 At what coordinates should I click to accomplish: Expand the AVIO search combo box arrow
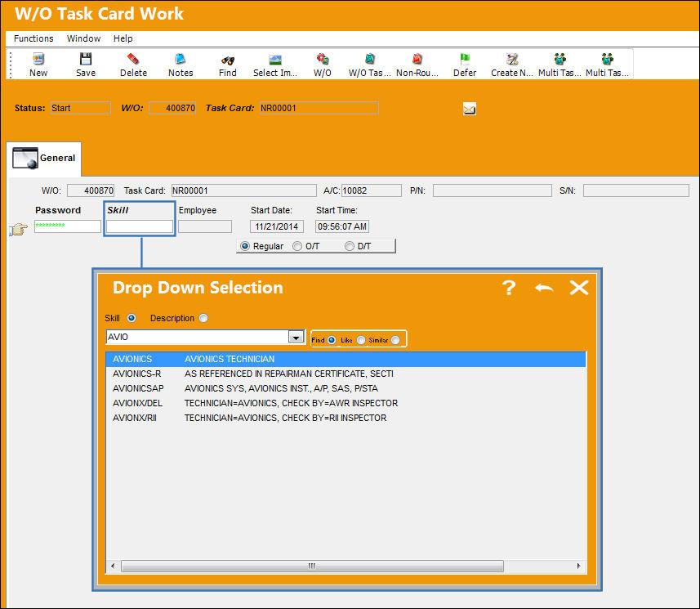[x=296, y=337]
